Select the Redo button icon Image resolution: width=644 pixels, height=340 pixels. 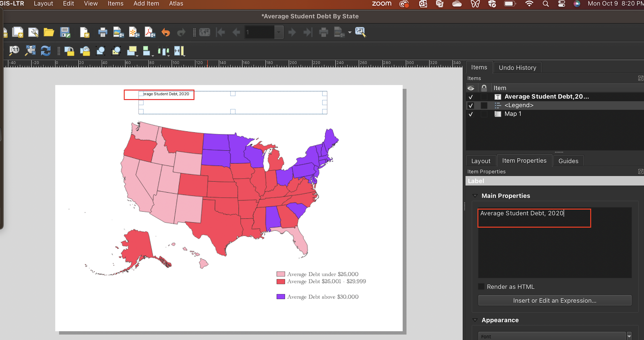coord(181,32)
